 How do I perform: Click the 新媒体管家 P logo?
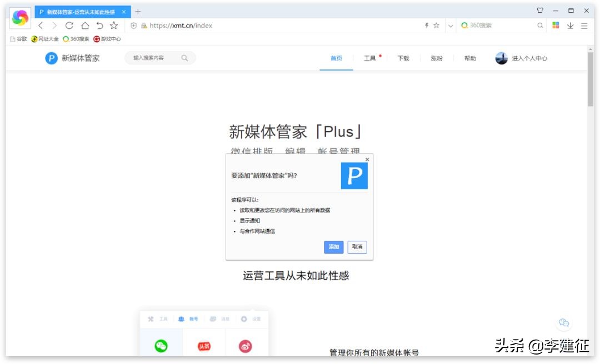(x=51, y=58)
